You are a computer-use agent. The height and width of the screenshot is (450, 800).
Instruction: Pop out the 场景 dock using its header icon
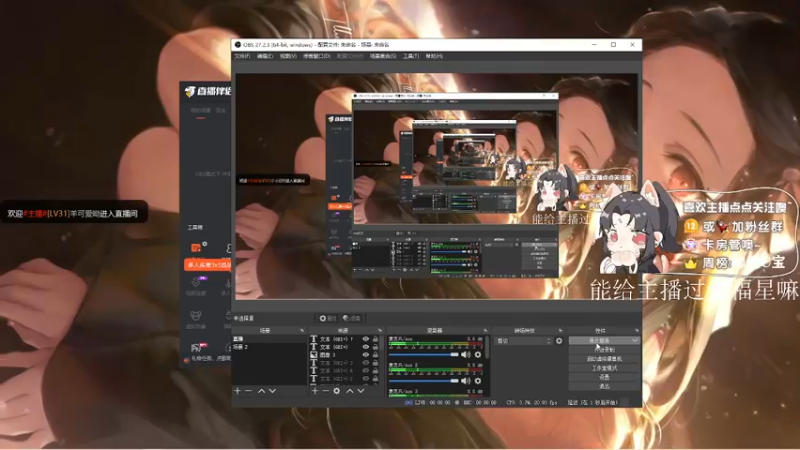click(x=302, y=331)
